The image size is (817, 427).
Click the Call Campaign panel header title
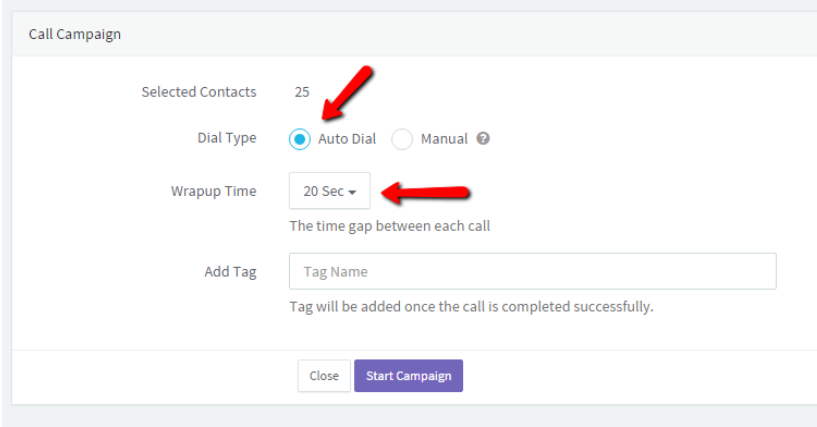coord(75,34)
